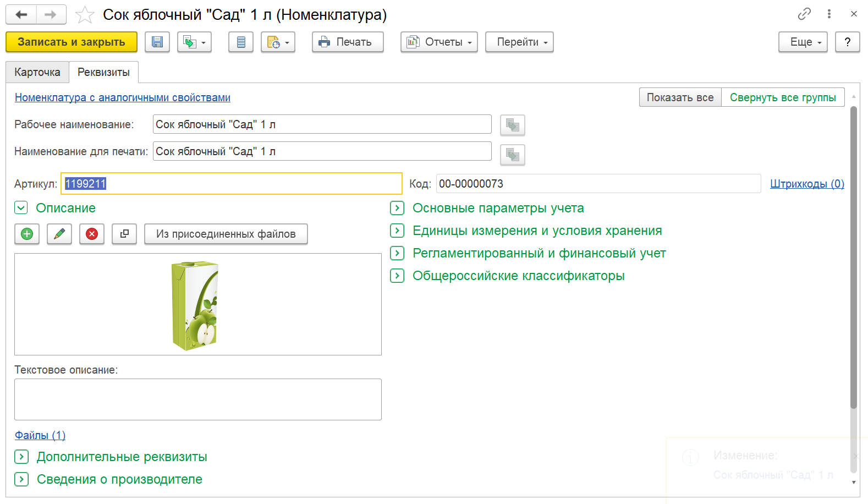The height and width of the screenshot is (504, 868).
Task: Expand Общероссийские классификаторы section
Action: pos(397,276)
